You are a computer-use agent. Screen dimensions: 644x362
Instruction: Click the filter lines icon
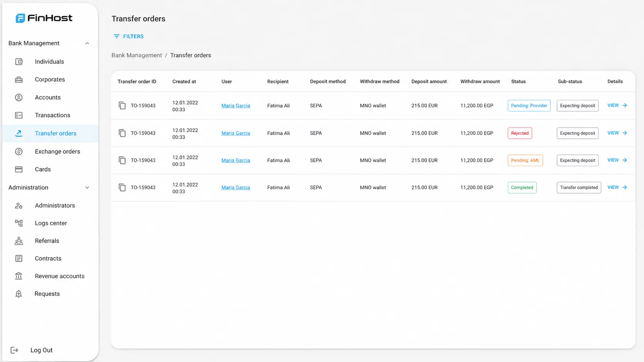(x=116, y=37)
